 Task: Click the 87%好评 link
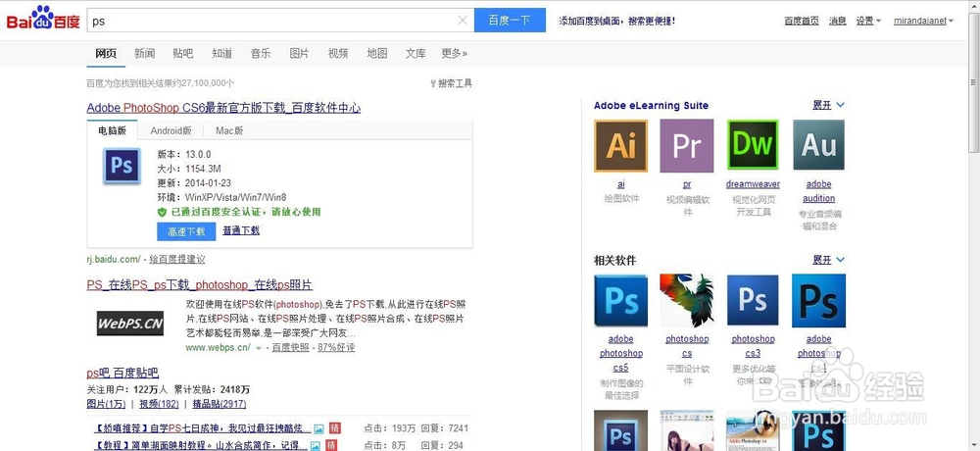336,347
